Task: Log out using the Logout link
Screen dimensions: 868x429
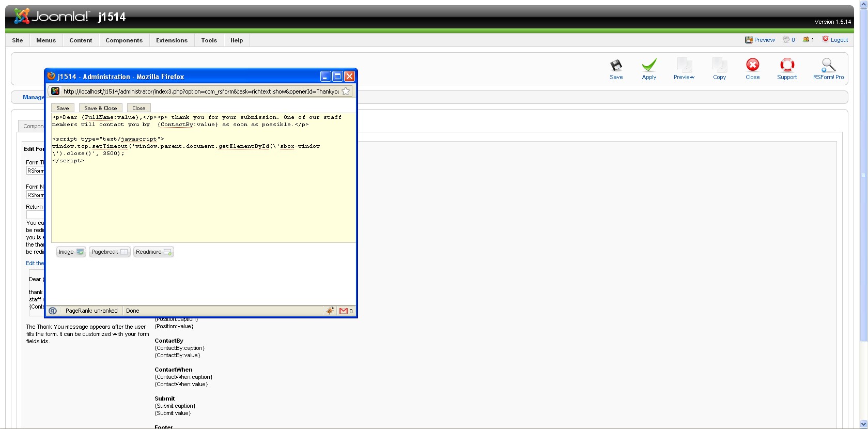Action: (x=835, y=40)
